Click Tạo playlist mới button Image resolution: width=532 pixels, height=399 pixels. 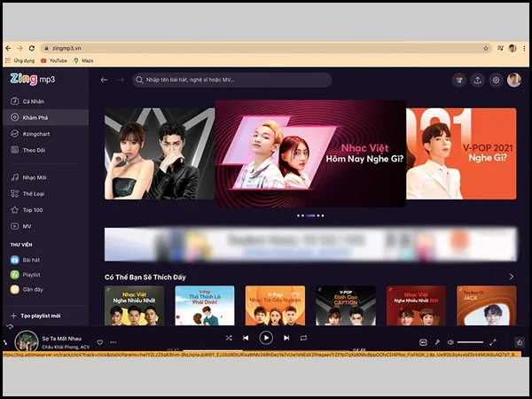tap(35, 316)
